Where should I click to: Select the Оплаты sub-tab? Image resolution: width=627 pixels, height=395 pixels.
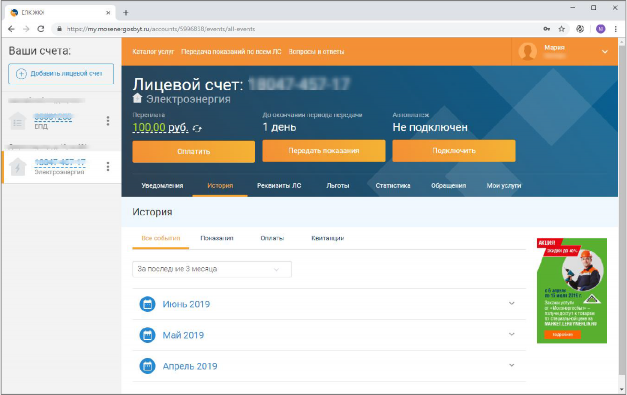(x=272, y=238)
